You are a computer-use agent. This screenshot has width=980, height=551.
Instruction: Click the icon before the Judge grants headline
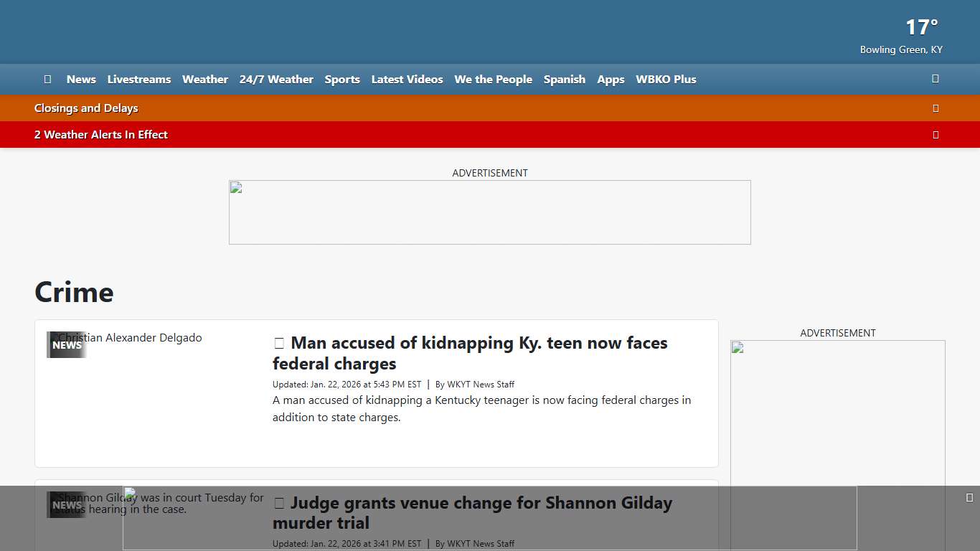click(x=279, y=504)
